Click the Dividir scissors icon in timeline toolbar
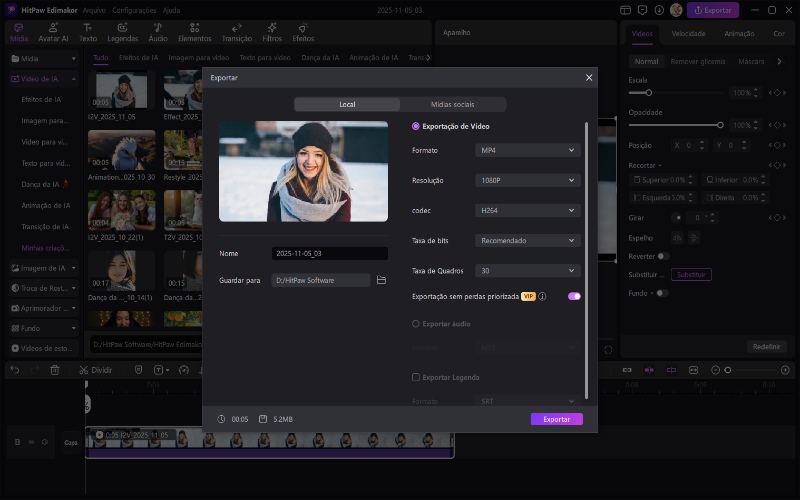The width and height of the screenshot is (800, 500). (x=85, y=370)
